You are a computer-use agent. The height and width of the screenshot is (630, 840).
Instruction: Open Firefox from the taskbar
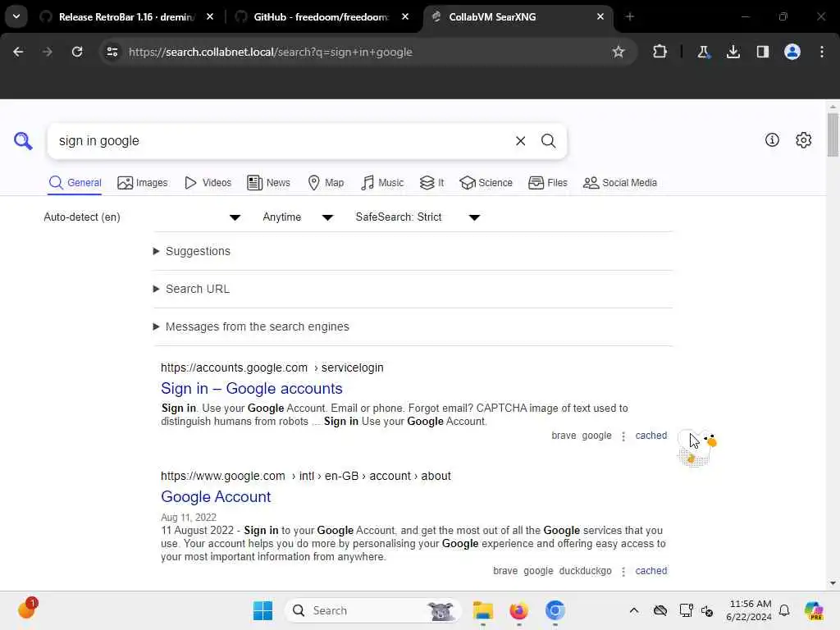click(x=518, y=610)
